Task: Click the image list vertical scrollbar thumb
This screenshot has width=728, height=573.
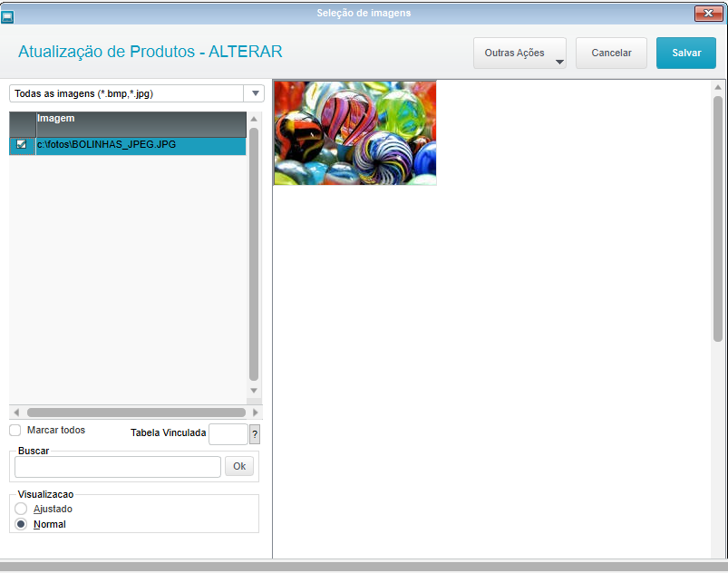Action: 254,255
